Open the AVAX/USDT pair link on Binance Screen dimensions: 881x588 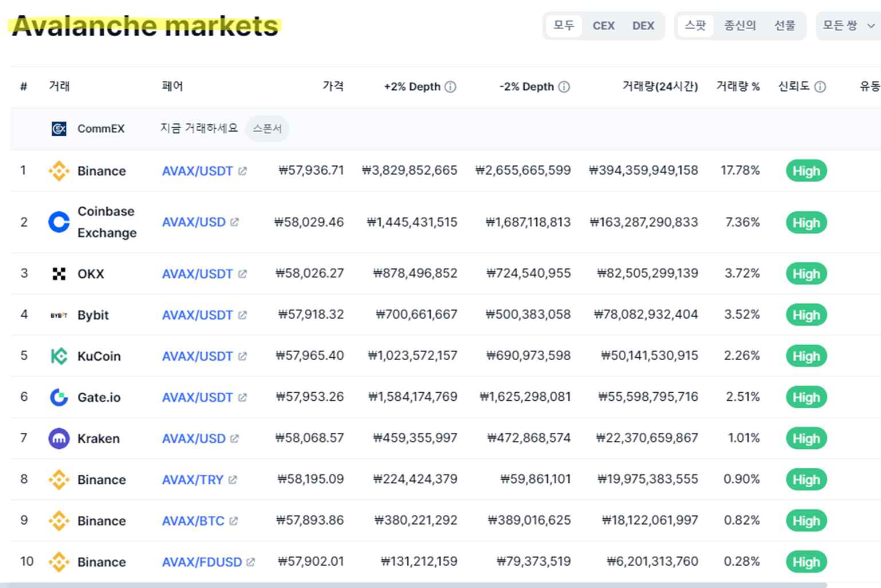tap(197, 171)
